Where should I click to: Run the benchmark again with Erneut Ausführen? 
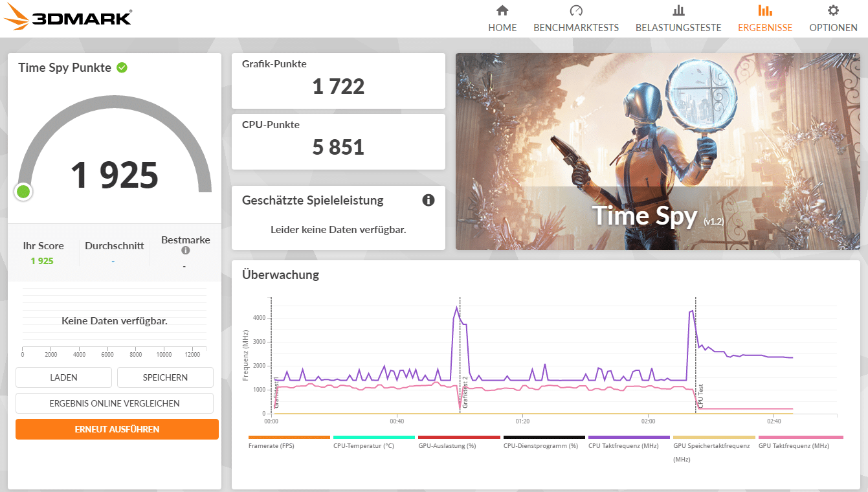click(117, 429)
